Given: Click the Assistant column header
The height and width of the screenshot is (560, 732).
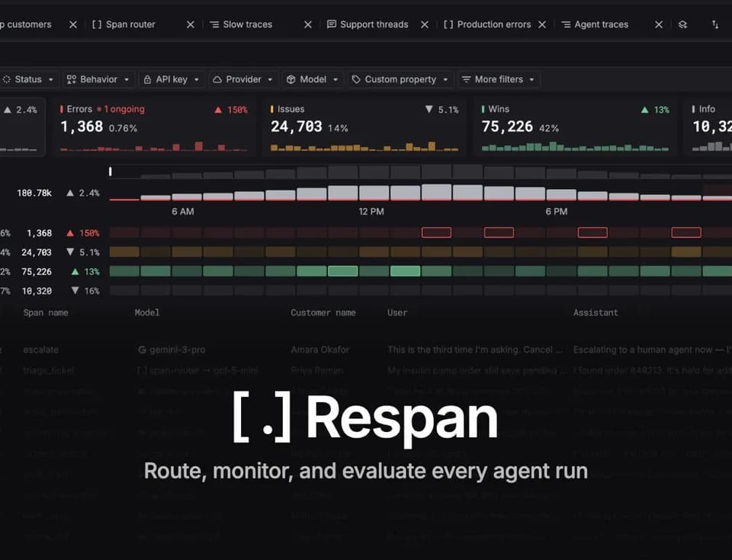Looking at the screenshot, I should [x=596, y=312].
